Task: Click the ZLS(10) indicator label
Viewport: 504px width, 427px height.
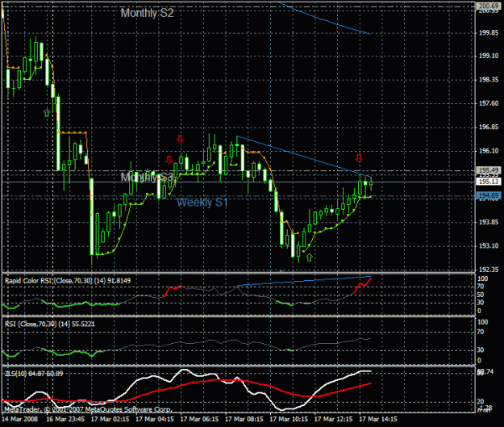Action: click(x=34, y=374)
